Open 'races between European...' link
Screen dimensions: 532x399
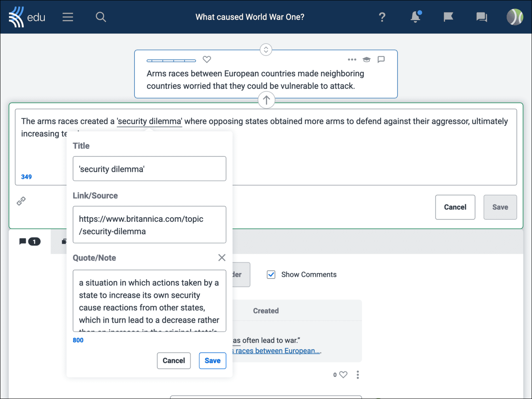tap(277, 351)
